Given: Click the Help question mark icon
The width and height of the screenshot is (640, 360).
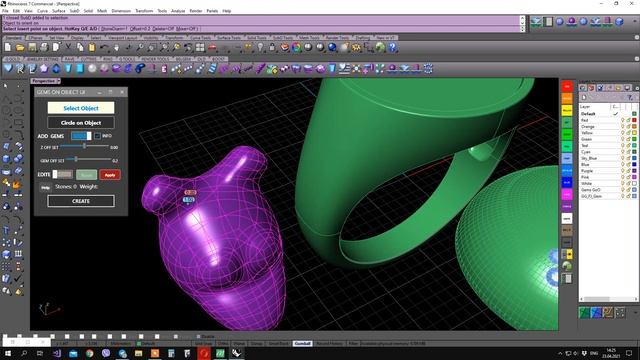Looking at the screenshot, I should pyautogui.click(x=392, y=48).
